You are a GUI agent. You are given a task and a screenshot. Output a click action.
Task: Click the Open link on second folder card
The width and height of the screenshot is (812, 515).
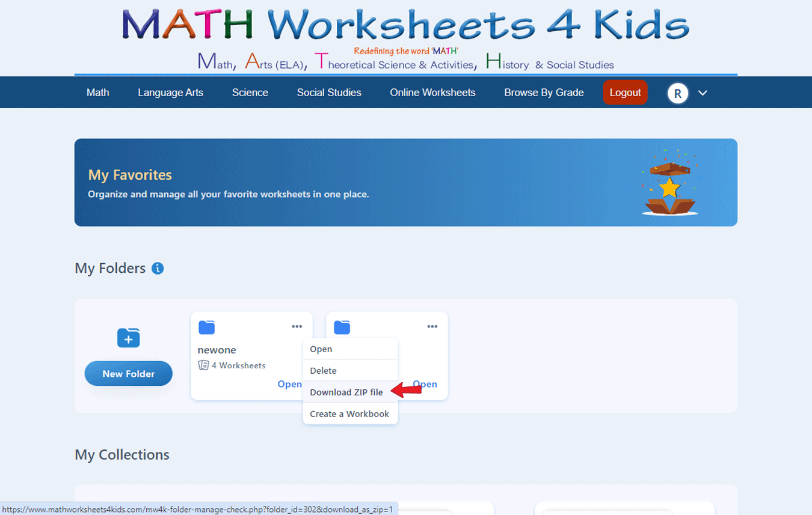pyautogui.click(x=426, y=384)
